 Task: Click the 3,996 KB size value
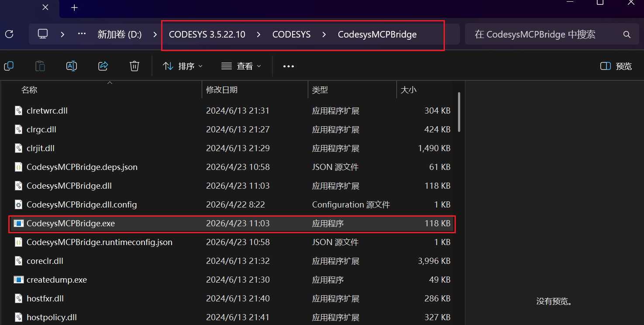point(434,261)
